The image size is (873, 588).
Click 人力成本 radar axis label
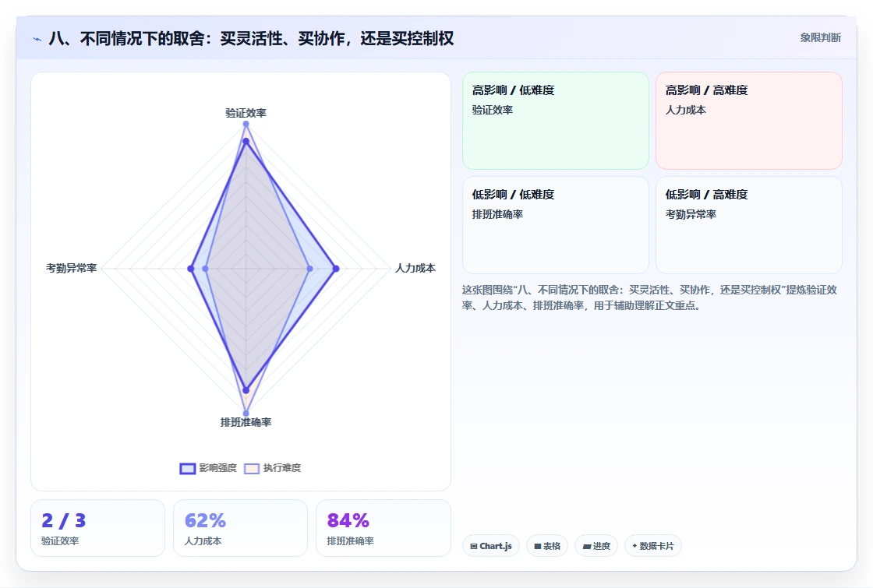[415, 268]
